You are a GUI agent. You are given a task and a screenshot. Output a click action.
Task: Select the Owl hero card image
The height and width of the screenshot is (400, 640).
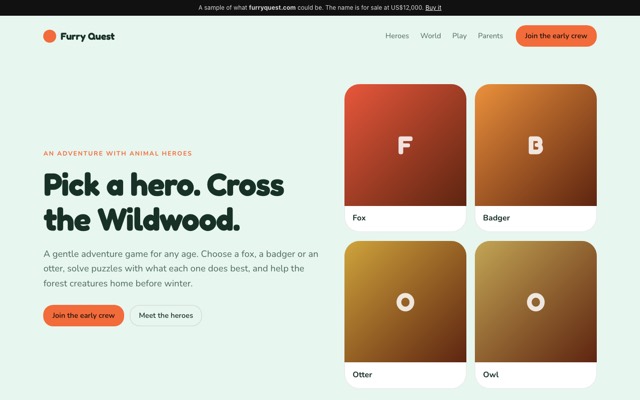(x=536, y=301)
